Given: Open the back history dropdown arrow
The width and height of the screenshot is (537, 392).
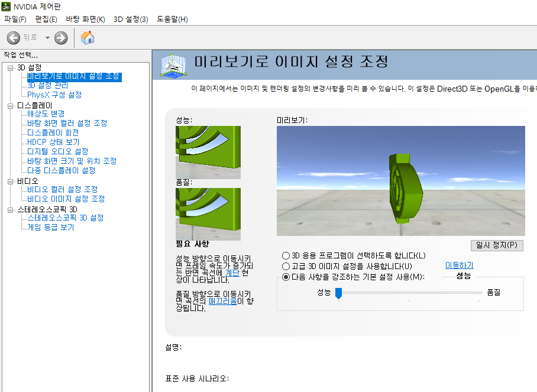Looking at the screenshot, I should click(47, 38).
